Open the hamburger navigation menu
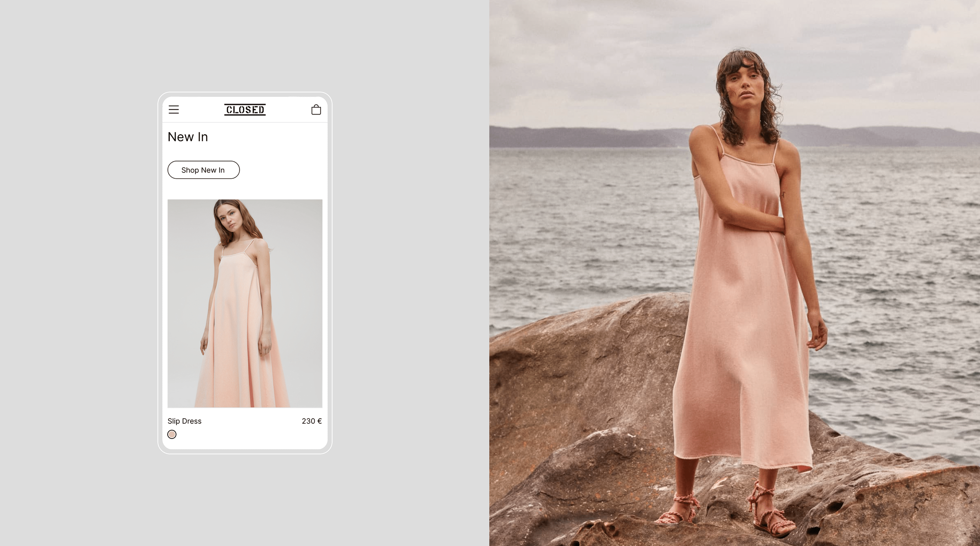Screen dimensions: 980x546 pyautogui.click(x=174, y=110)
